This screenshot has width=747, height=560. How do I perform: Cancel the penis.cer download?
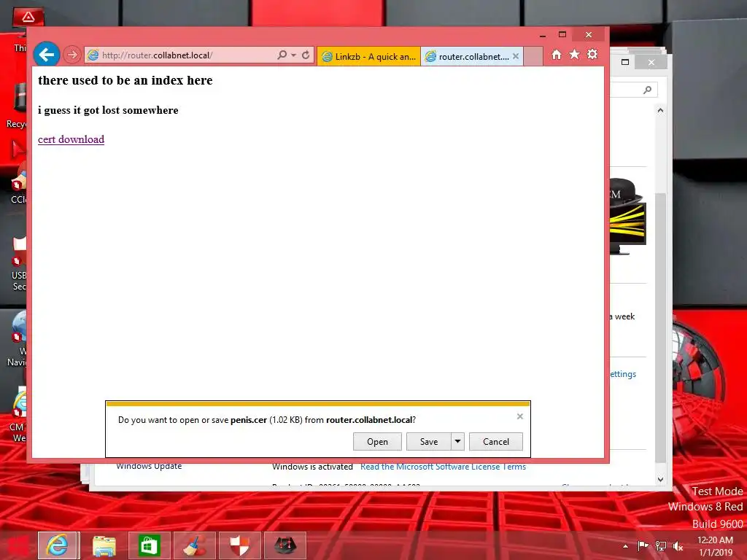496,441
